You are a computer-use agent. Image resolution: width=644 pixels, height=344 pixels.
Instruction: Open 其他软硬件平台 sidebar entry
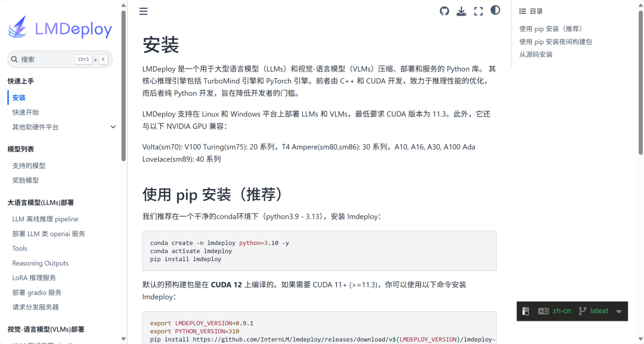pyautogui.click(x=35, y=127)
